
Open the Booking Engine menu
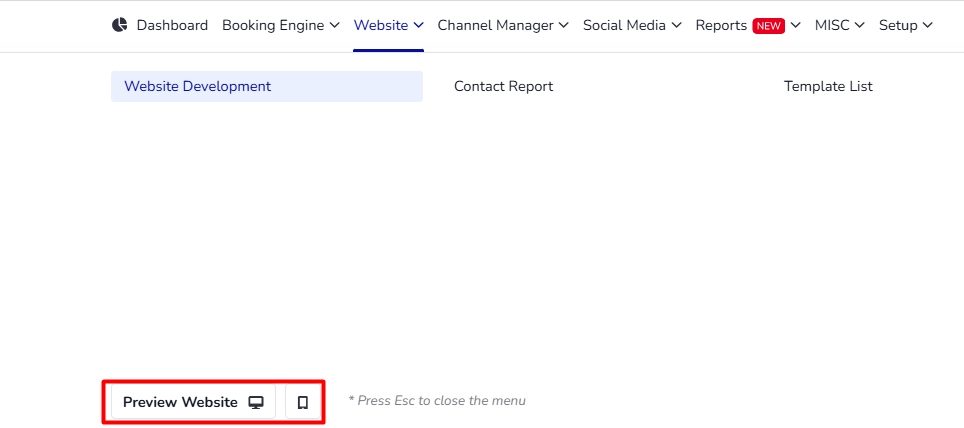(273, 25)
